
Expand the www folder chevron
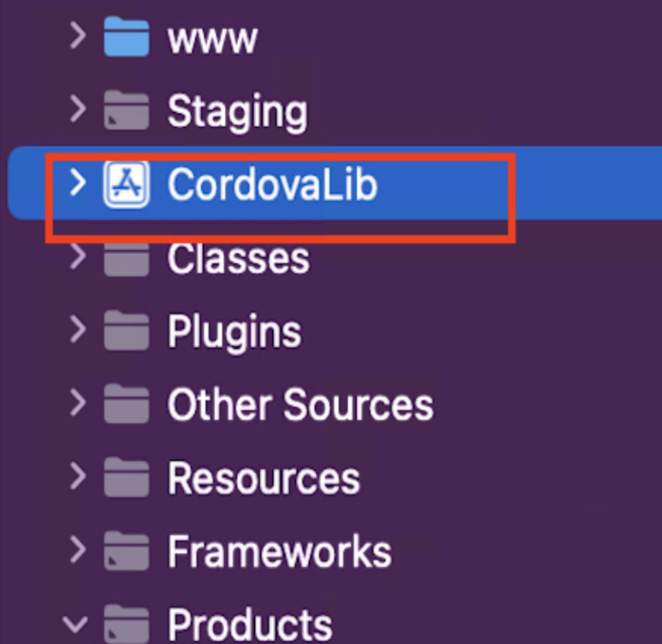pyautogui.click(x=78, y=36)
